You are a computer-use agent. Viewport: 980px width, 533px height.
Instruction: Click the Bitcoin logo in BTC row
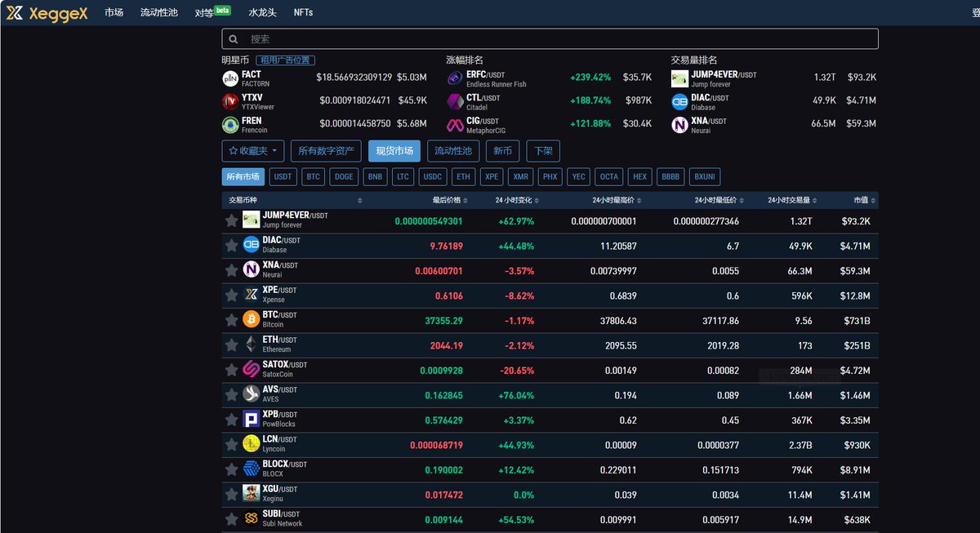[x=251, y=319]
